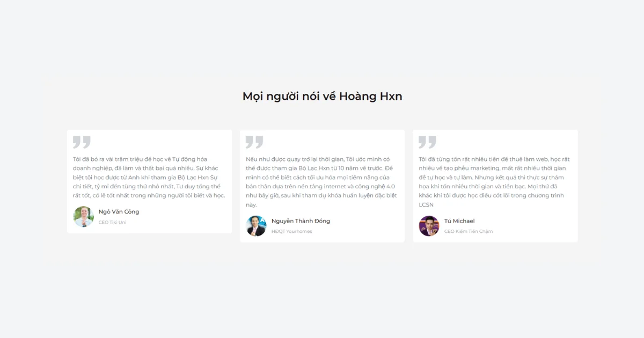Select the name Nguyễn Thành Đông
The width and height of the screenshot is (644, 338).
[x=301, y=221]
